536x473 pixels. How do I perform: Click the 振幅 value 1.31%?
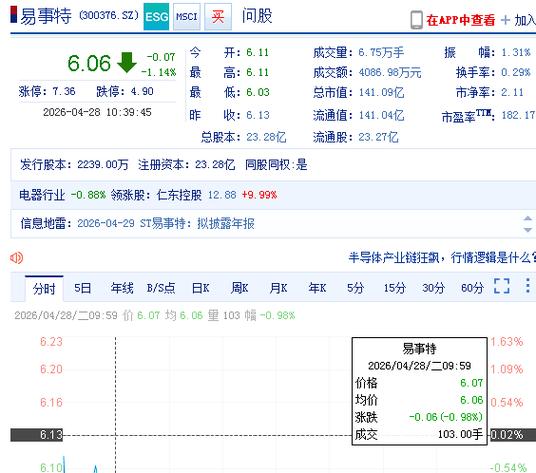click(516, 52)
